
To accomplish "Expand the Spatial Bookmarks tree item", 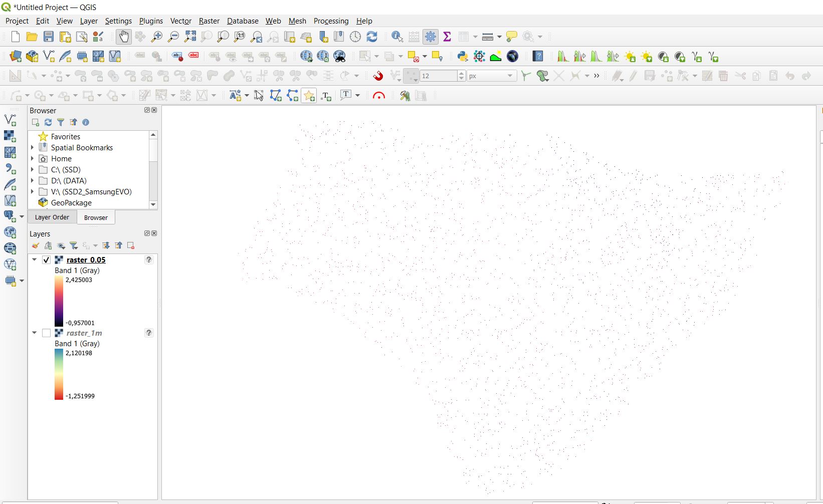I will click(33, 147).
